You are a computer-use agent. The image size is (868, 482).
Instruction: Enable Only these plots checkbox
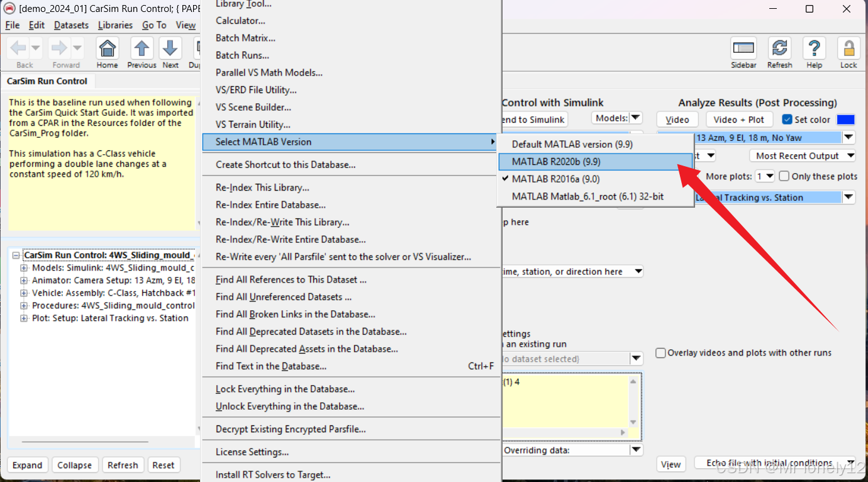(784, 176)
